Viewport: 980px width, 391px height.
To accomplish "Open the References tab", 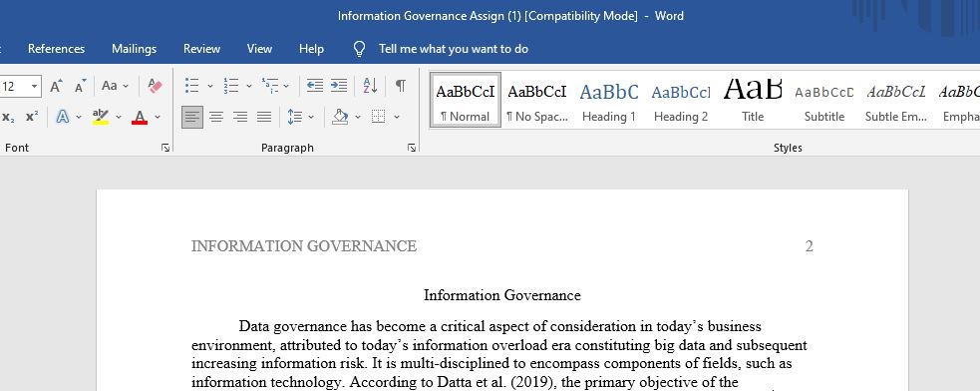I will [x=56, y=49].
